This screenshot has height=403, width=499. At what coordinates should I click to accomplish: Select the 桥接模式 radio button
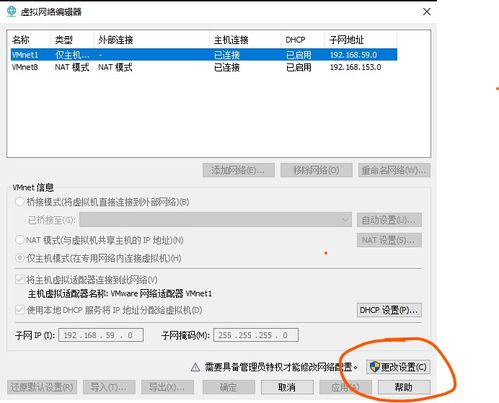[20, 202]
